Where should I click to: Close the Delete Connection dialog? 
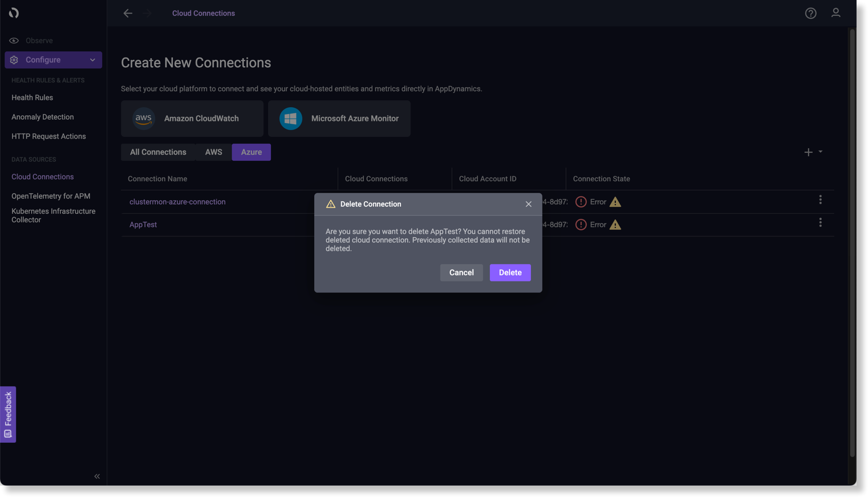pyautogui.click(x=529, y=204)
